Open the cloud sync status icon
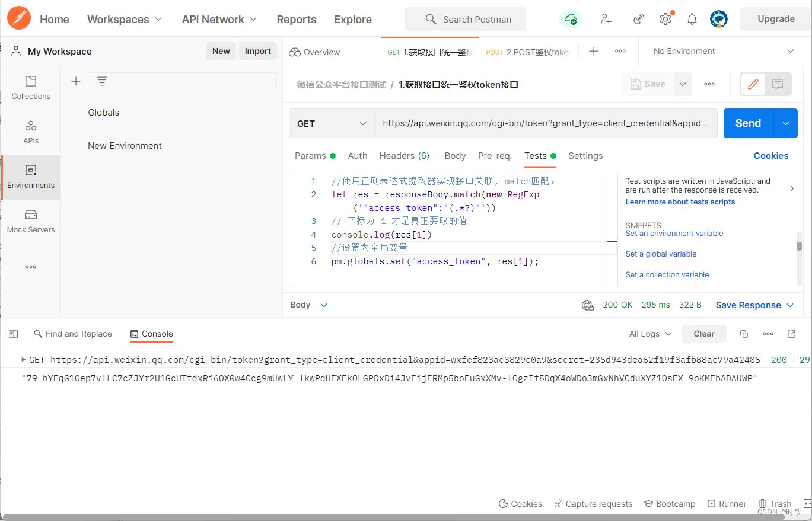Screen dimensions: 812x521 tap(571, 19)
